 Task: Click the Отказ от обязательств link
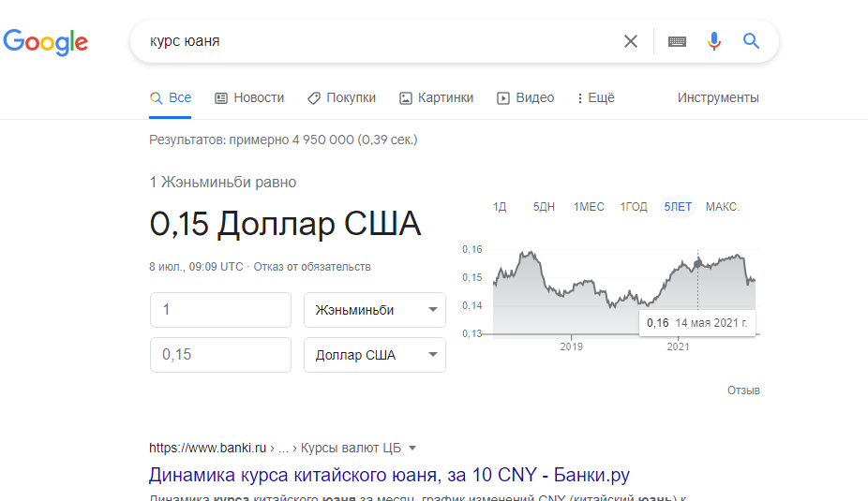coord(313,267)
